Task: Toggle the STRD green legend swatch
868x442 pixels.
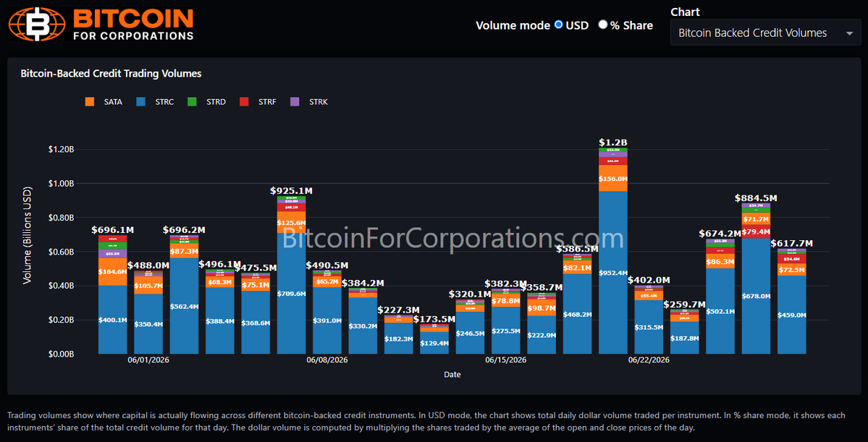Action: pos(192,102)
